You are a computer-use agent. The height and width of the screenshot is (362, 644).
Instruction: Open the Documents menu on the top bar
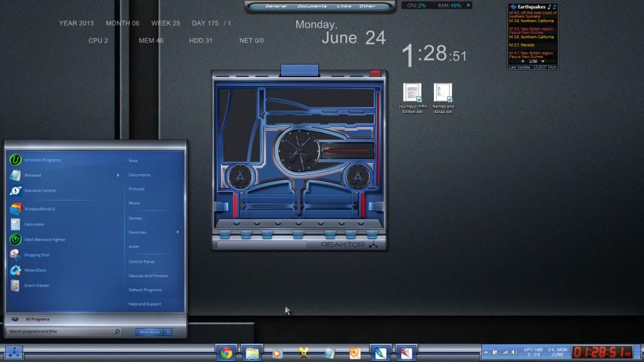(312, 6)
